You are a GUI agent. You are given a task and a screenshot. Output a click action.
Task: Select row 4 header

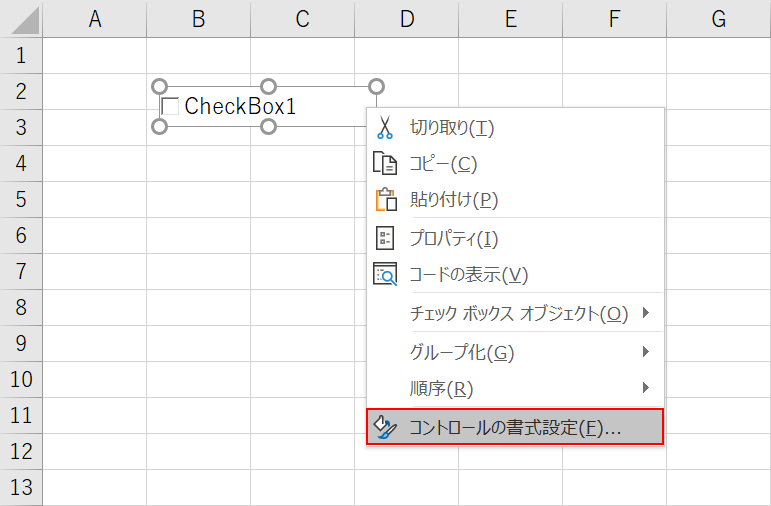[21, 163]
